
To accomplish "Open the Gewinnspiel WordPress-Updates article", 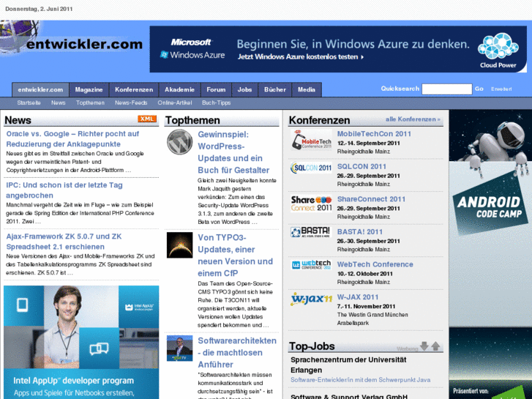I will [x=233, y=152].
